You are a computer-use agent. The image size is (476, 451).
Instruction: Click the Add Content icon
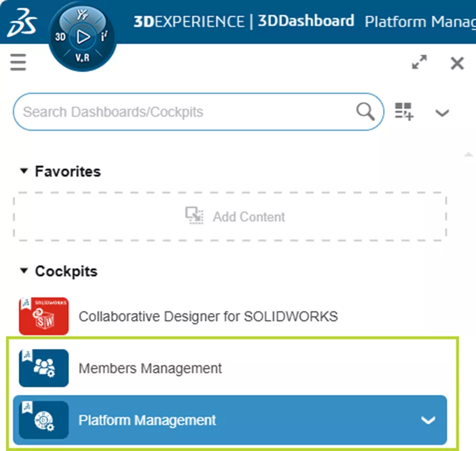194,215
